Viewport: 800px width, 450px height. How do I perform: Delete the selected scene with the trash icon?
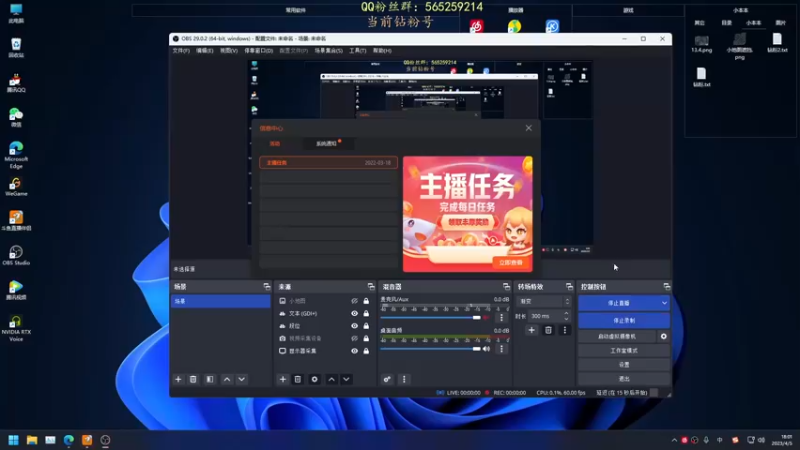pyautogui.click(x=193, y=379)
